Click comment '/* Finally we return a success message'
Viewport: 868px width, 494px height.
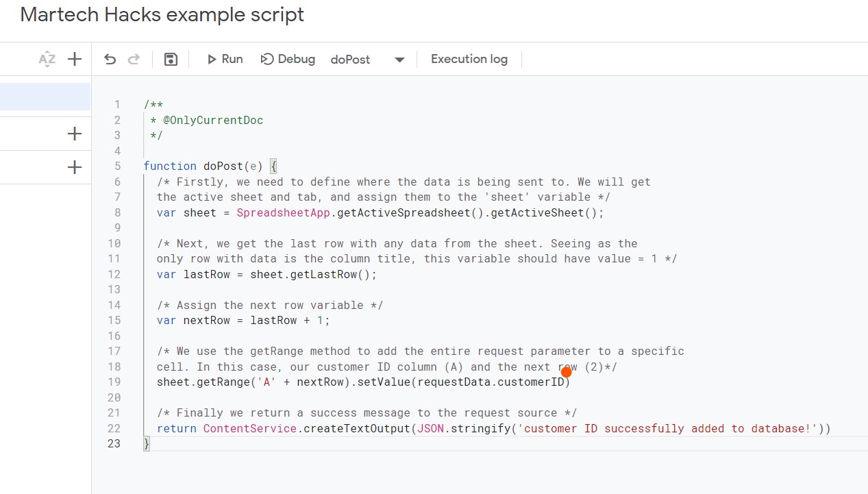(367, 413)
